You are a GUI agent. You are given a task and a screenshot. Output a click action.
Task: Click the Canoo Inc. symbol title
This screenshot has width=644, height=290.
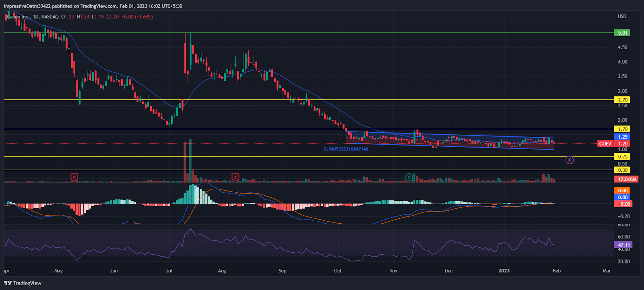click(x=19, y=16)
